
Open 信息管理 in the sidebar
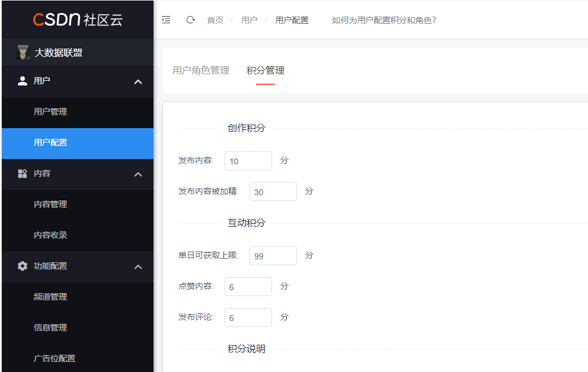(x=78, y=328)
